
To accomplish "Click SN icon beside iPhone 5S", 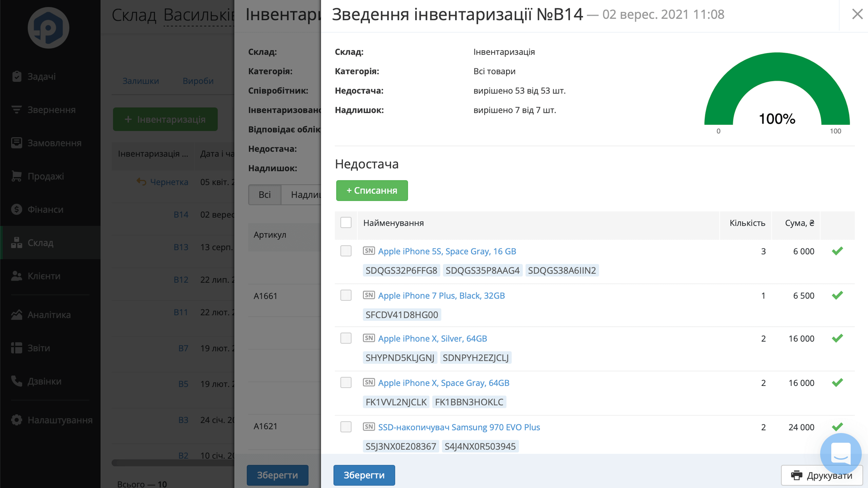I will (369, 251).
